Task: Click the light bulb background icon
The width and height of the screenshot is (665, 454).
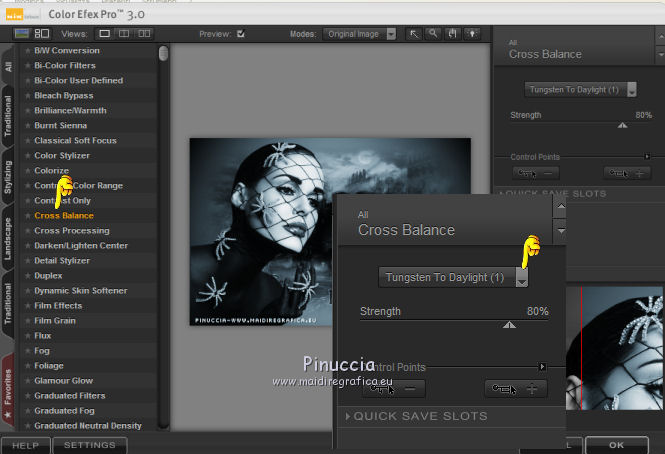Action: 472,34
